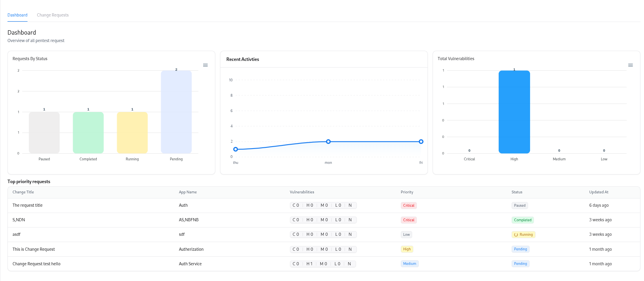Open 'The request title' change request
This screenshot has height=281, width=644.
28,206
